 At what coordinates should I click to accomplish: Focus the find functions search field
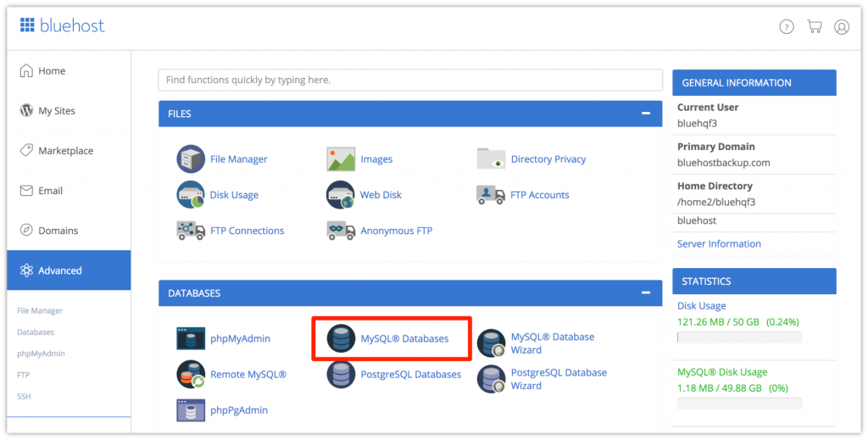pyautogui.click(x=410, y=81)
